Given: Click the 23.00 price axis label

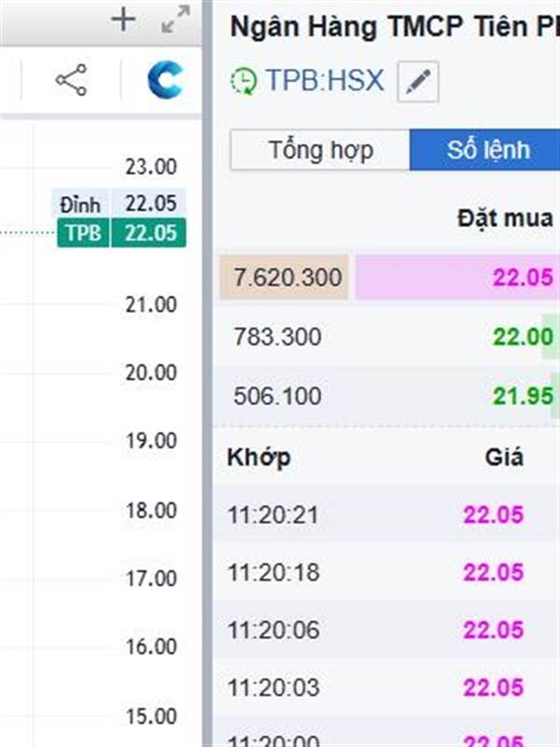Looking at the screenshot, I should click(x=151, y=167).
